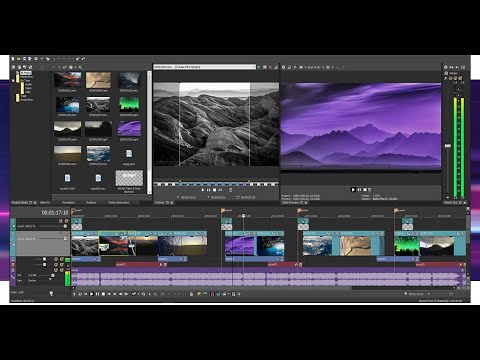Click the external monitor icon in Video Preview
This screenshot has width=480, height=360.
(x=289, y=67)
